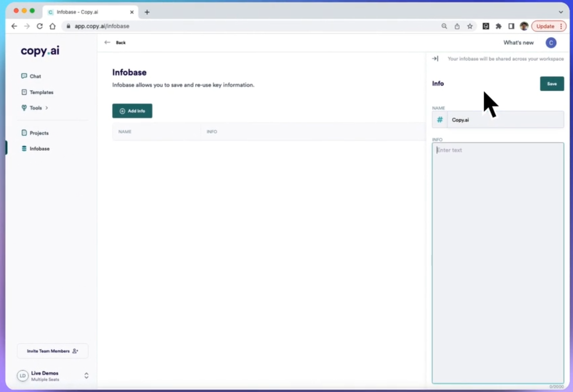Image resolution: width=573 pixels, height=392 pixels.
Task: Share this page icon in address bar
Action: point(457,26)
